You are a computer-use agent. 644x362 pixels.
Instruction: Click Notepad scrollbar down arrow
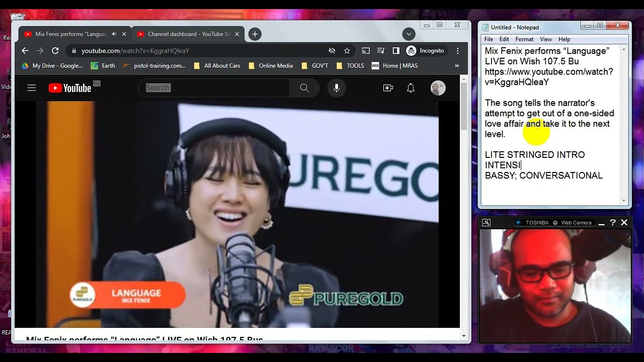point(624,201)
